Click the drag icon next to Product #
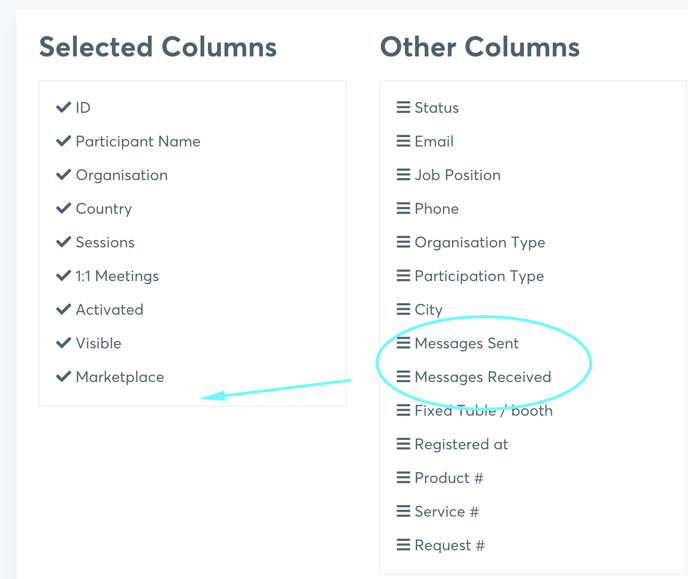 pos(403,478)
